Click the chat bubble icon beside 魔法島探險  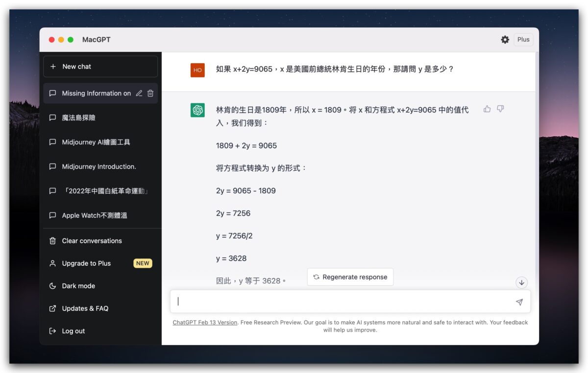[52, 117]
